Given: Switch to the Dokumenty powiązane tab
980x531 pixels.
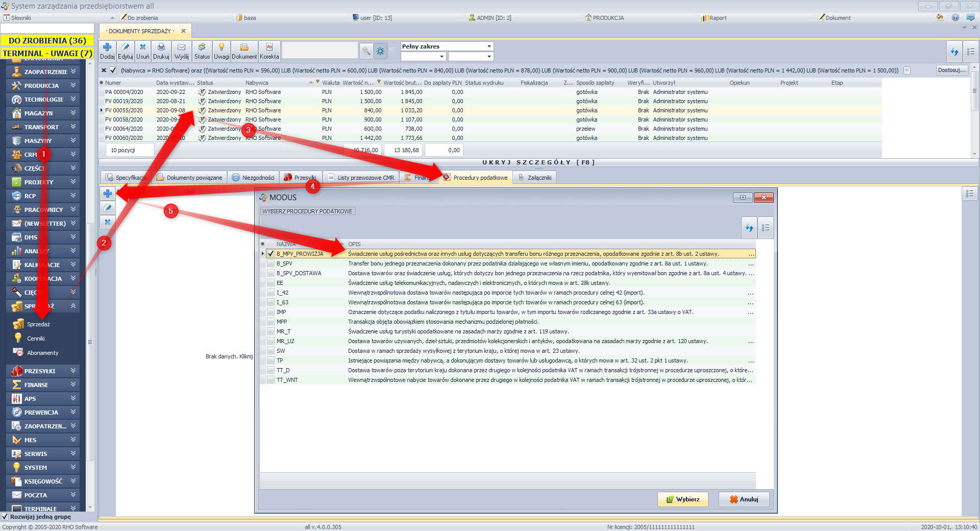Looking at the screenshot, I should coord(189,178).
